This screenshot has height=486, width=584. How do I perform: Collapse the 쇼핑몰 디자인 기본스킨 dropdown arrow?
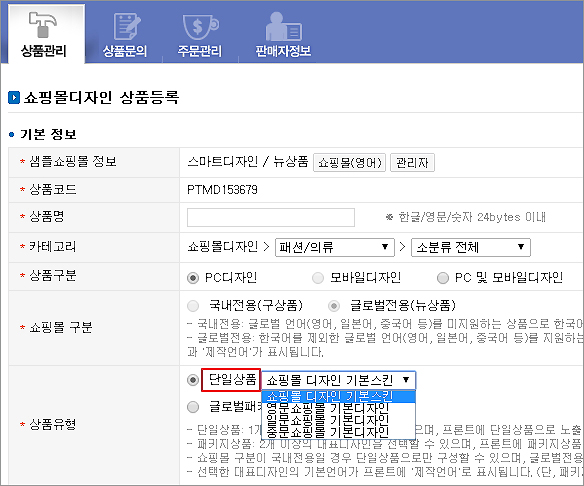pos(406,380)
